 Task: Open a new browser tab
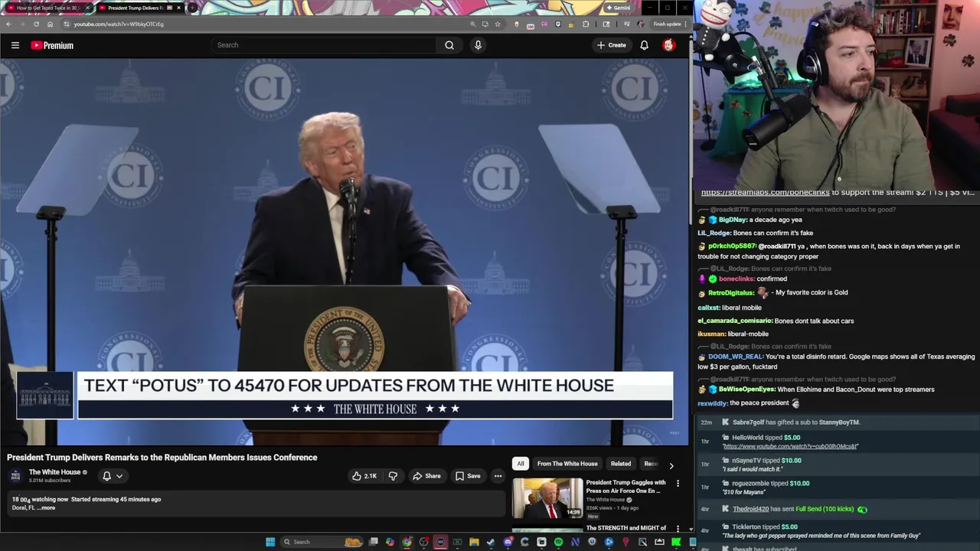[x=193, y=8]
